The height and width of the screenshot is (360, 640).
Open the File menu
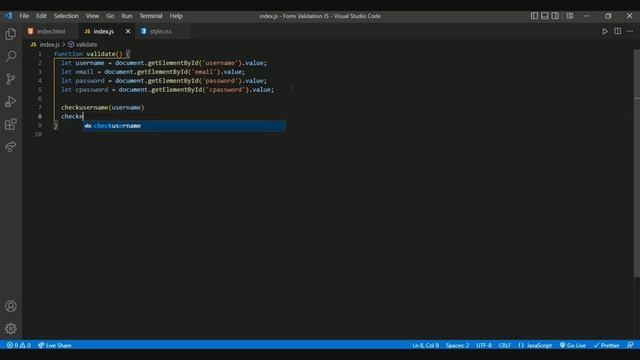(24, 16)
